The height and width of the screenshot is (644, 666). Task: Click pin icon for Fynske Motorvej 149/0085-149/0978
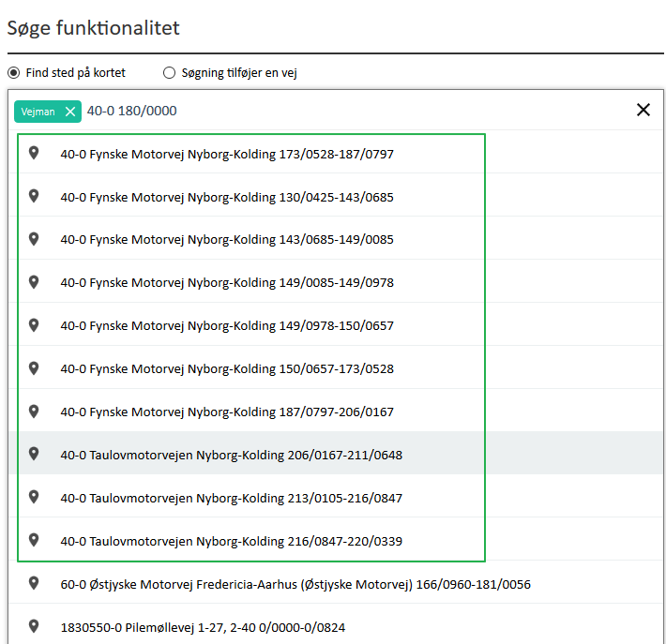(x=34, y=282)
